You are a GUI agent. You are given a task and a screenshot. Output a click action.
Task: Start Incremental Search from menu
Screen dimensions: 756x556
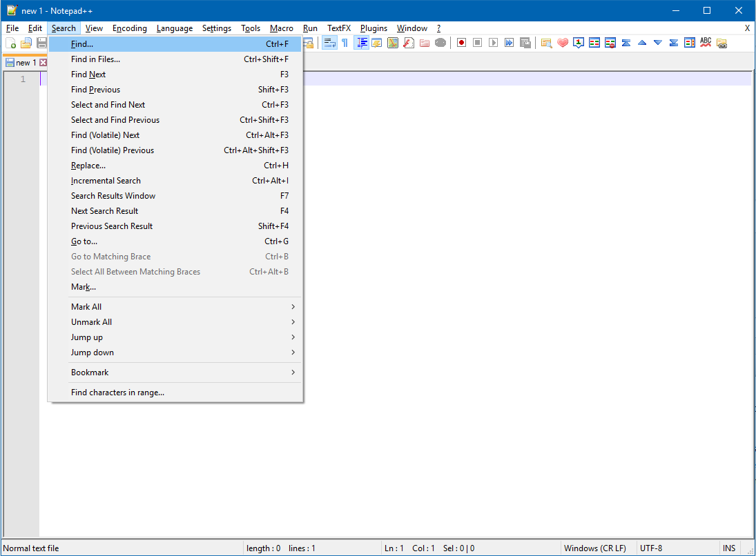tap(175, 181)
